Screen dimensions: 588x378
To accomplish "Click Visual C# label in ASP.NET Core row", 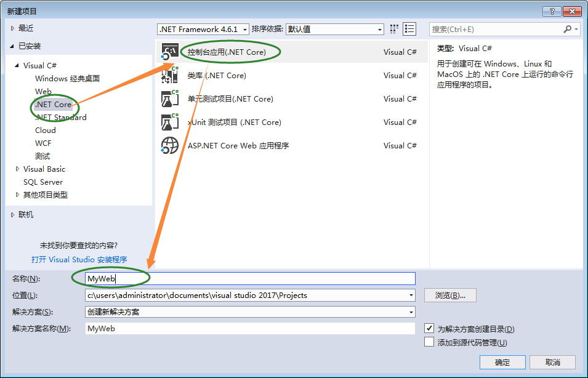I will point(400,145).
